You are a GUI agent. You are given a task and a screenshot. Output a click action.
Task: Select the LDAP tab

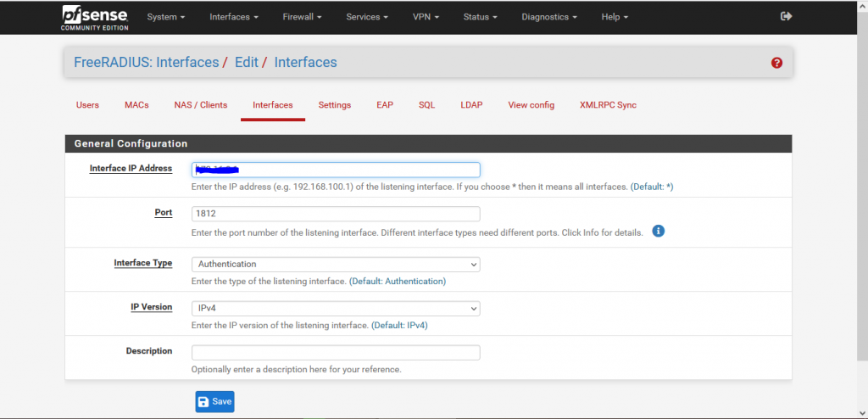click(471, 105)
